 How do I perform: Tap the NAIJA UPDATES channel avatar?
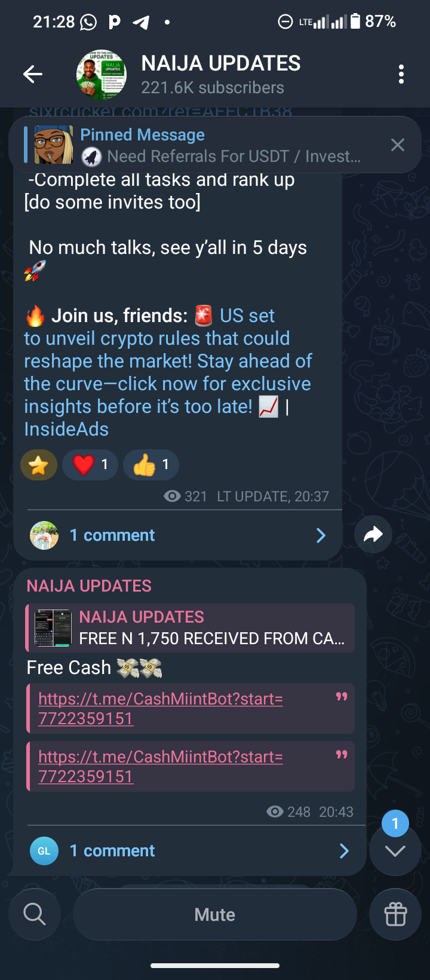coord(102,75)
